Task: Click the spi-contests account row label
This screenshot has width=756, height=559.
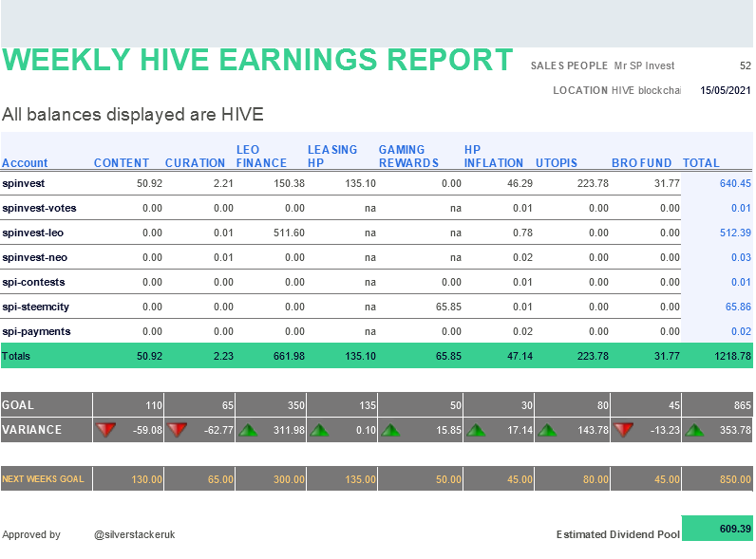Action: (x=33, y=282)
